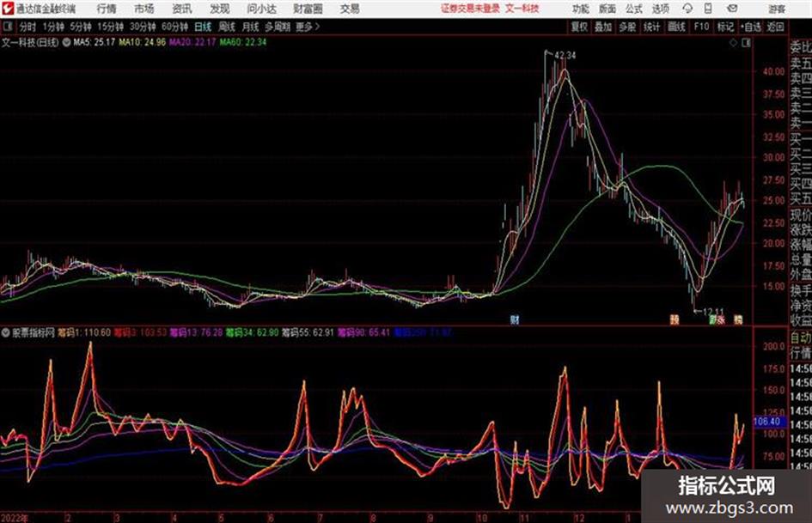Click the 筹码1: 110.60 indicator value
The width and height of the screenshot is (812, 523).
click(84, 332)
